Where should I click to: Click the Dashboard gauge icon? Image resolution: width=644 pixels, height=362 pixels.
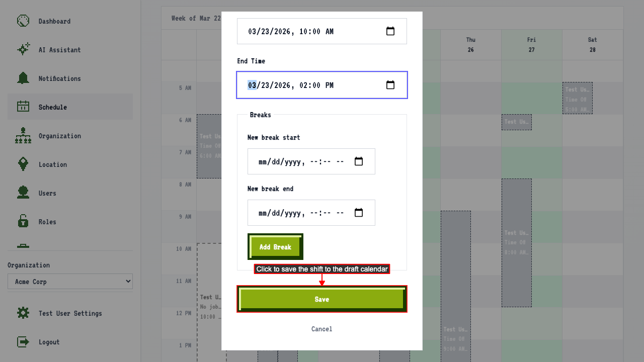[x=23, y=21]
